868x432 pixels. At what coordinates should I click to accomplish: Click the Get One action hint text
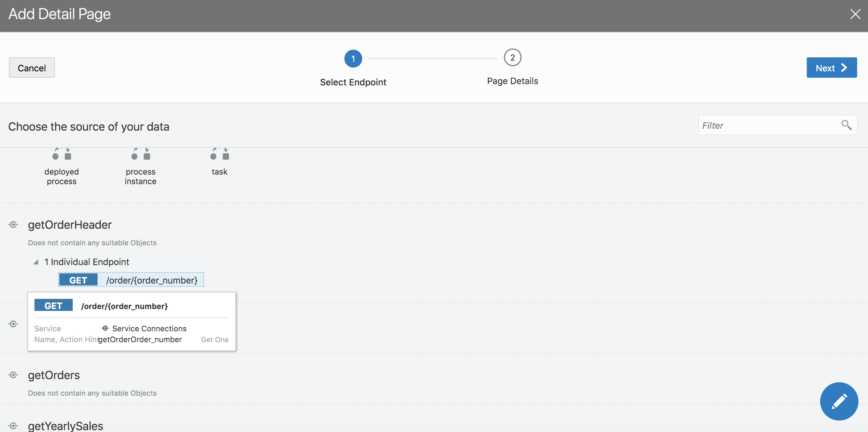[x=215, y=340]
